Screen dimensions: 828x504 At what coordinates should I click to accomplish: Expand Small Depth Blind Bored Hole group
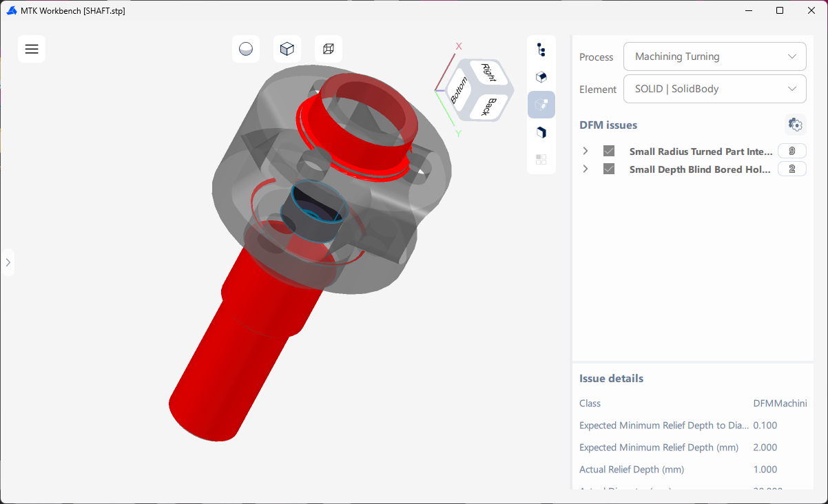tap(586, 169)
